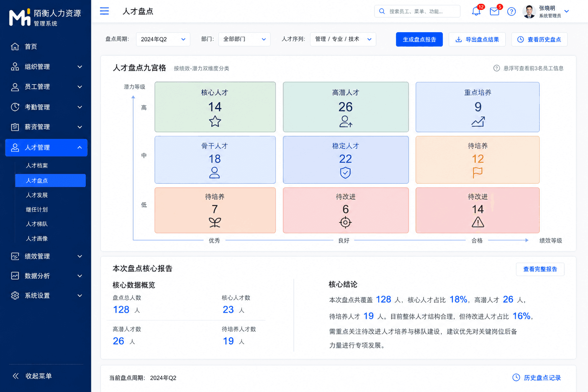This screenshot has height=392, width=588.
Task: Open the 人才序列 dropdown
Action: tap(343, 39)
